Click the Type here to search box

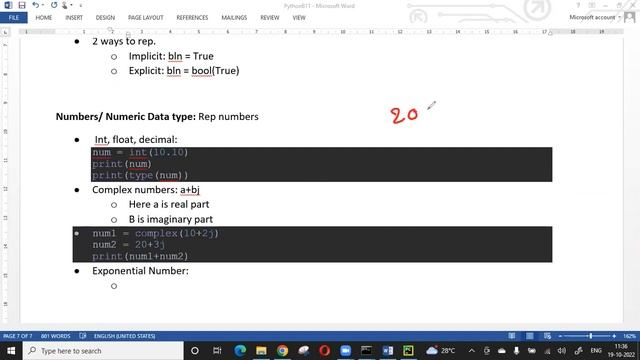click(103, 351)
